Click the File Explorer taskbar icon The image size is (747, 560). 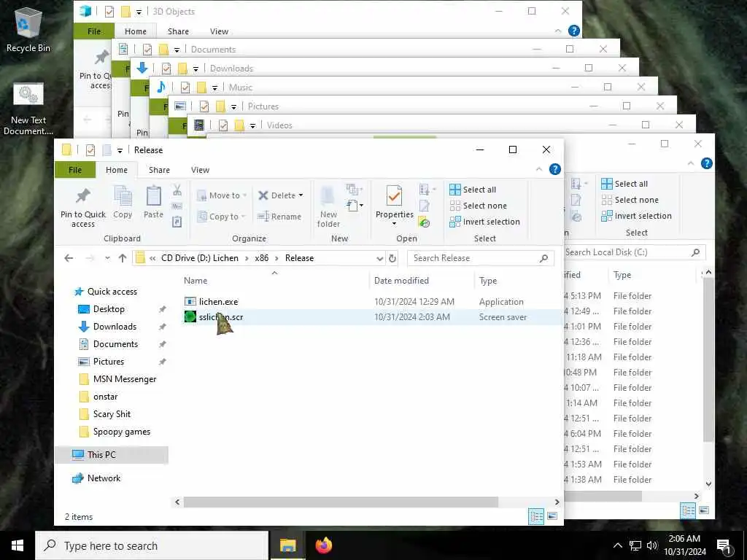[x=287, y=545]
